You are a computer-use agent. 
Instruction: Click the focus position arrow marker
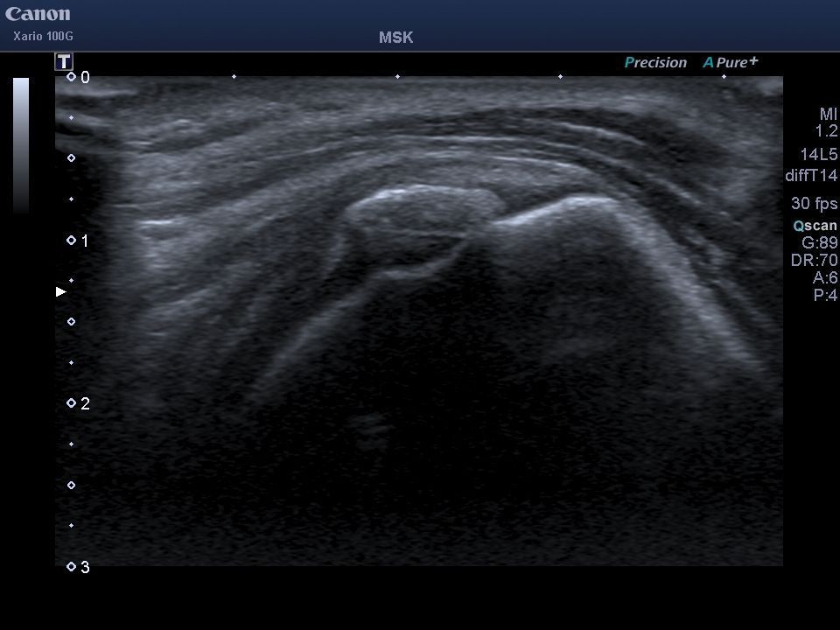[60, 291]
